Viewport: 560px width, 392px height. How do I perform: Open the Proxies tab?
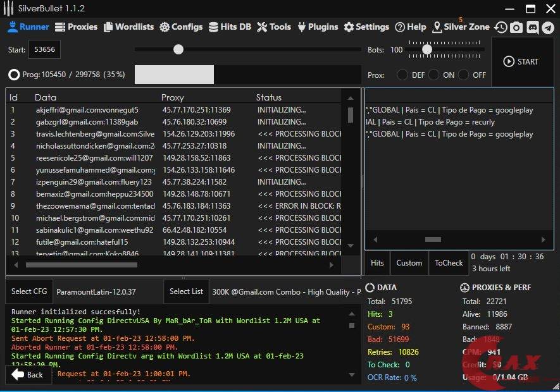76,27
